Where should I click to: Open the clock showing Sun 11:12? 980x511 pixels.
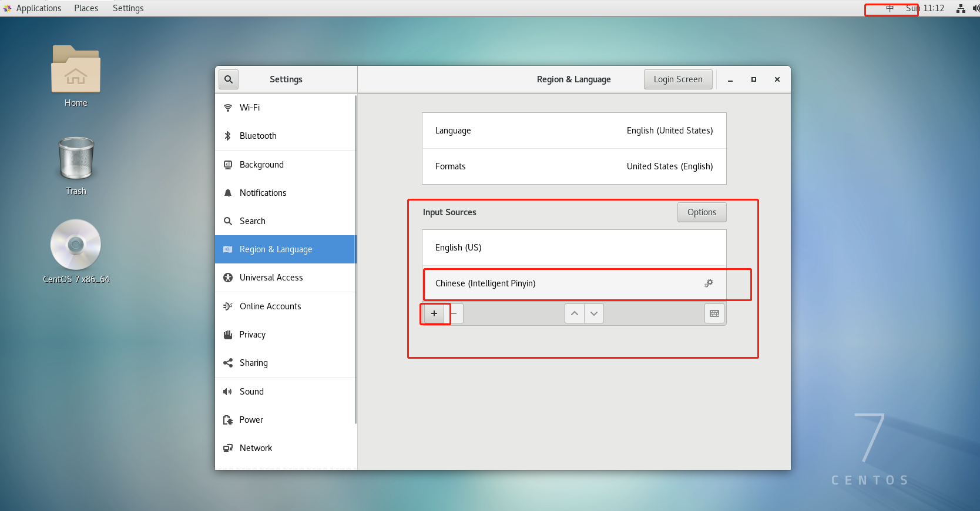pos(925,8)
